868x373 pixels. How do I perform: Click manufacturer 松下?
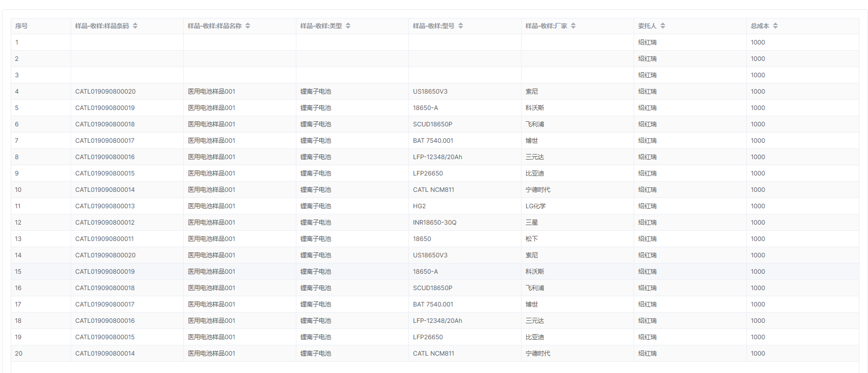(x=532, y=239)
